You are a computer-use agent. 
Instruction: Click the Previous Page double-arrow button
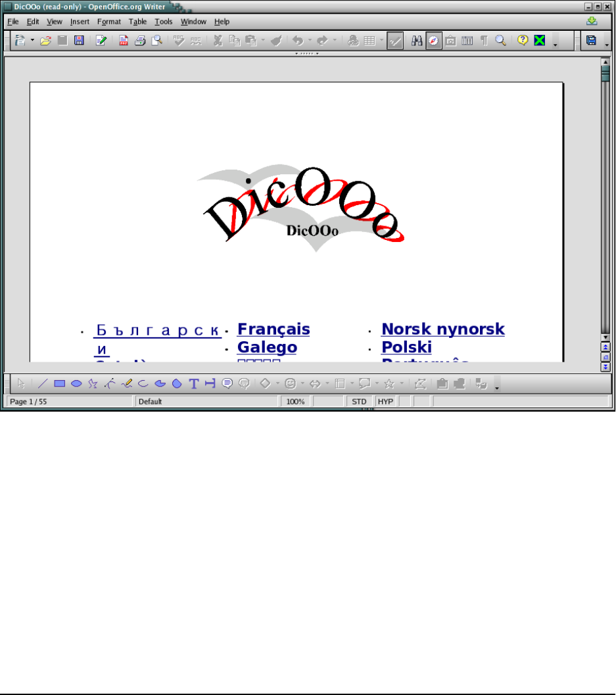(x=605, y=347)
